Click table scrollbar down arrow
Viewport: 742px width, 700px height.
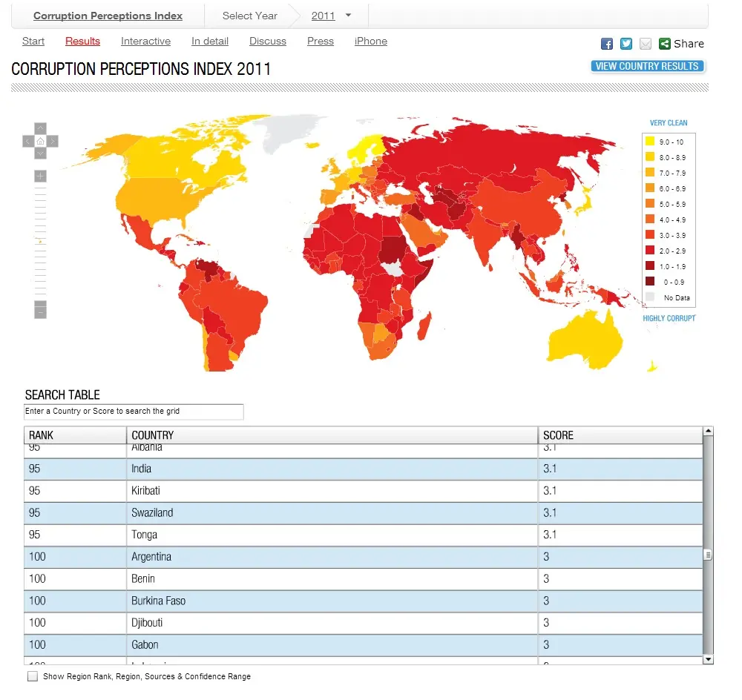[x=708, y=659]
